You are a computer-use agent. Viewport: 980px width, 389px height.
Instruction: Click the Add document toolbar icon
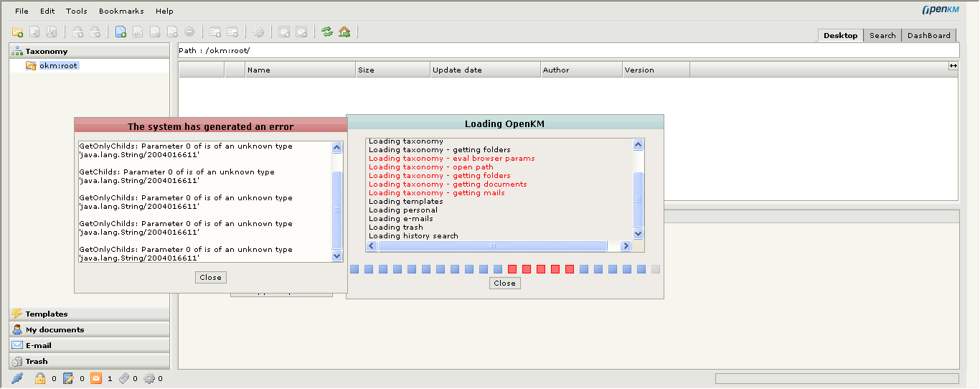coord(121,32)
